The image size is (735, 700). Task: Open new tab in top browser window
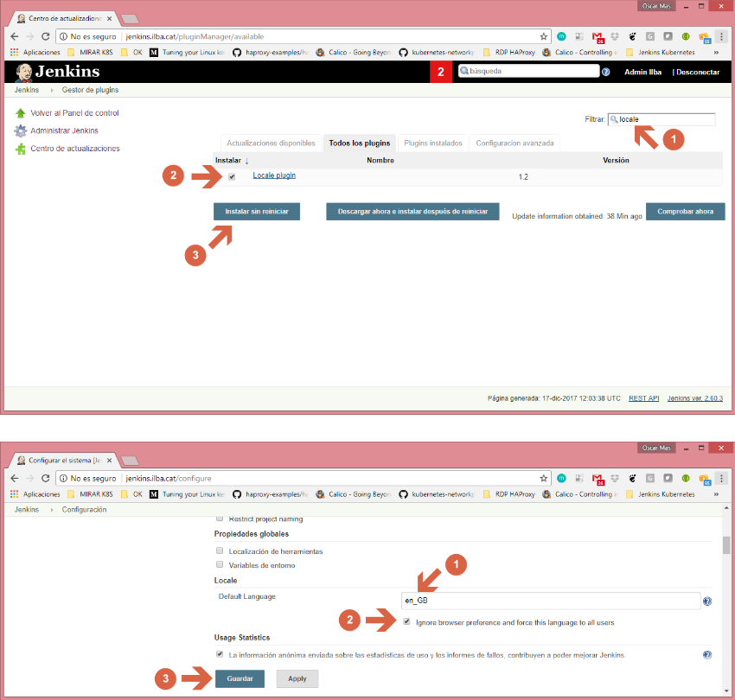(130, 19)
